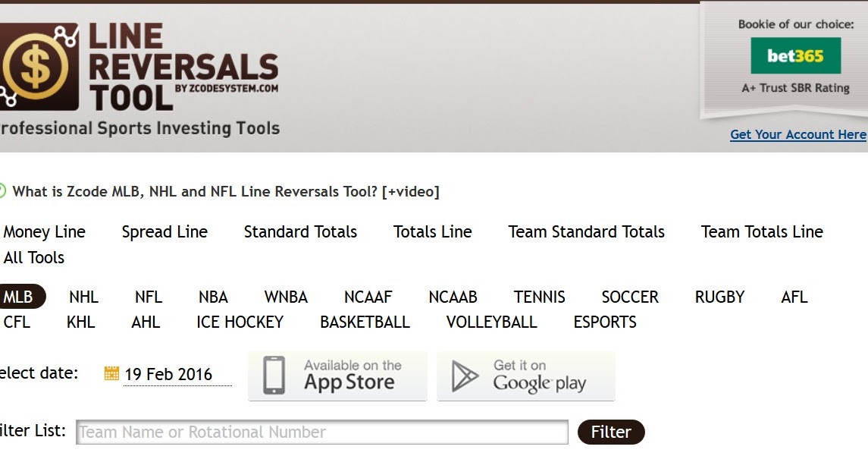868x456 pixels.
Task: Open the bet365 bookie banner
Action: [795, 56]
